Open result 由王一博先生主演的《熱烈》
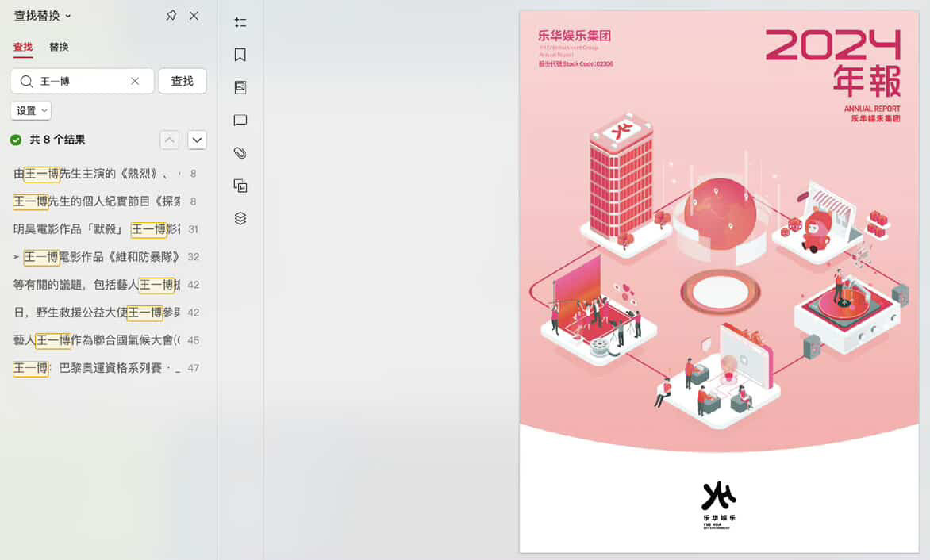The image size is (930, 560). click(x=106, y=174)
